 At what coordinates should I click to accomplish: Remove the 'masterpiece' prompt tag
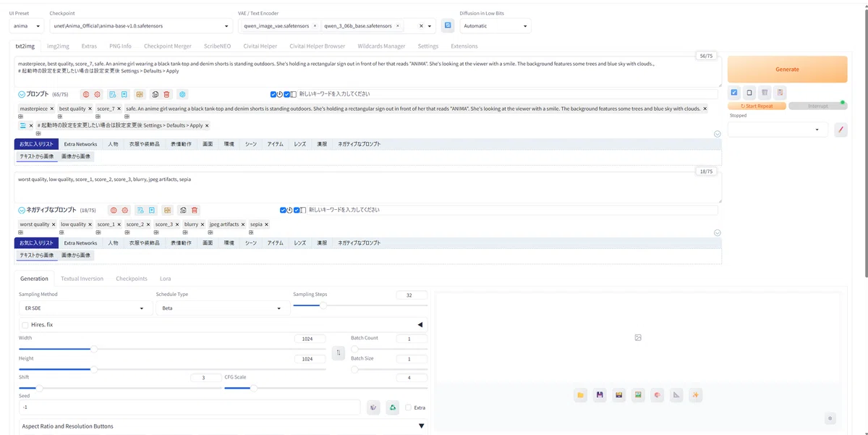click(53, 109)
